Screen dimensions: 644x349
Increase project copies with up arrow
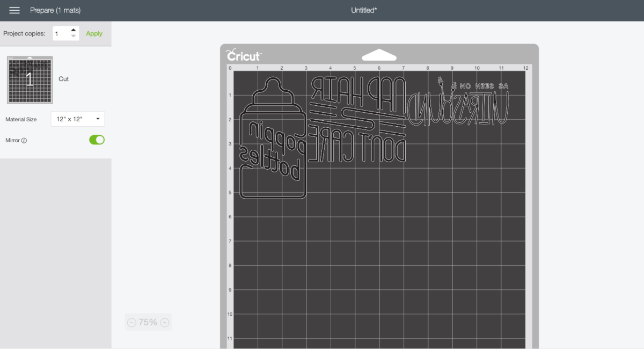74,30
